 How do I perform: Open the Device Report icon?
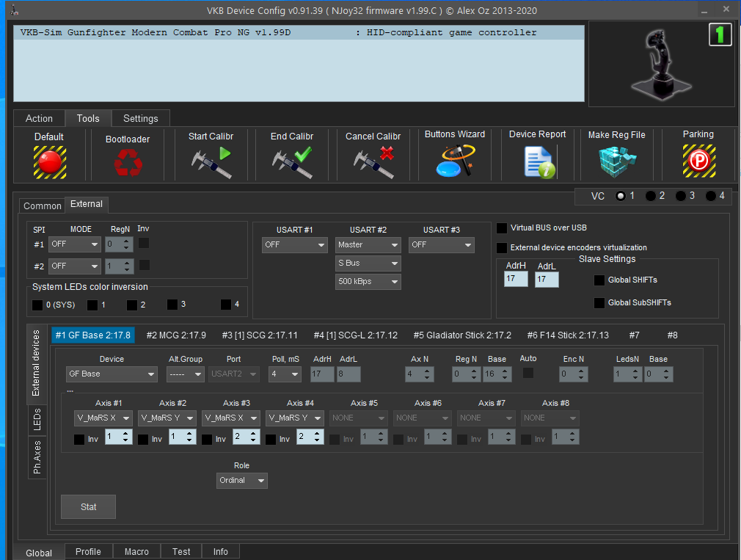(538, 161)
